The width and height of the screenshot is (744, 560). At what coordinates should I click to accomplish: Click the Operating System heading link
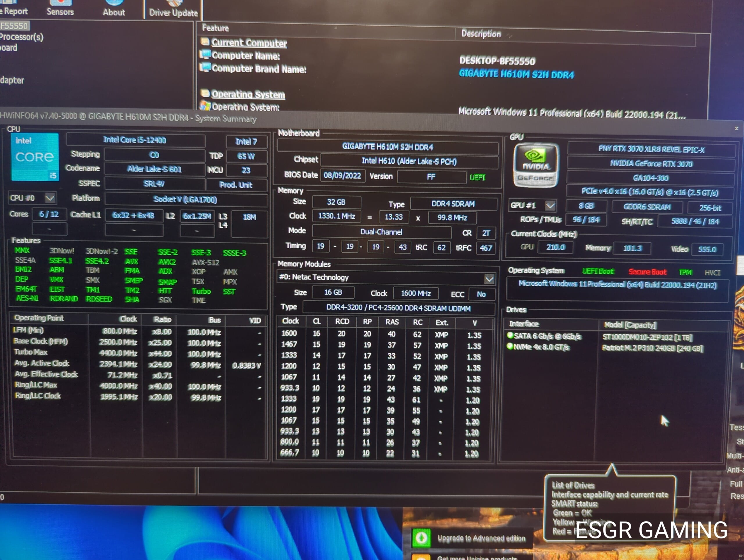click(248, 94)
